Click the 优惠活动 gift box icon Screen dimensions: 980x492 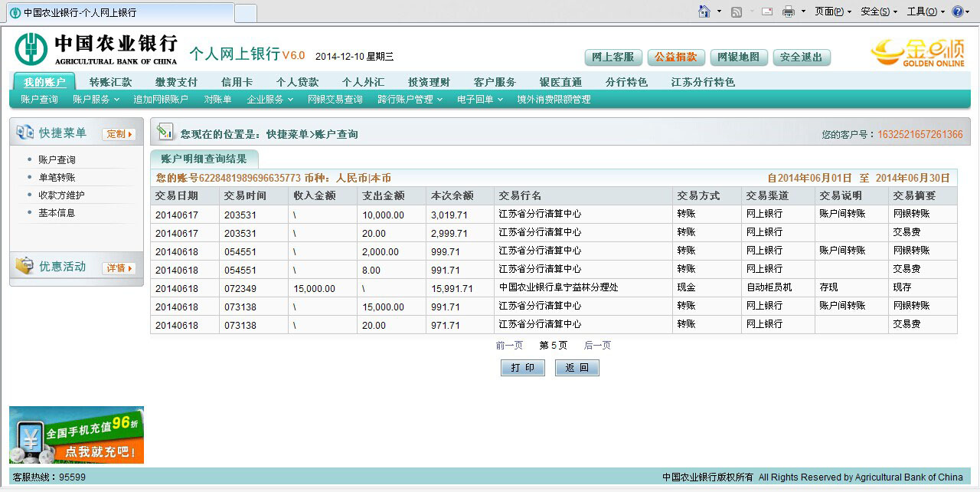pyautogui.click(x=24, y=266)
